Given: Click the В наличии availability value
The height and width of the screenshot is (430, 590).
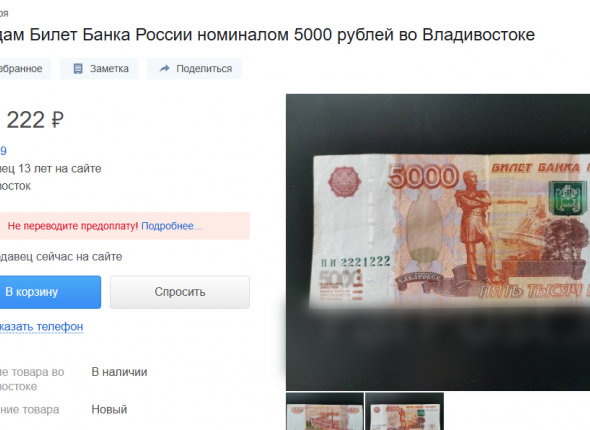Looking at the screenshot, I should click(x=119, y=372).
